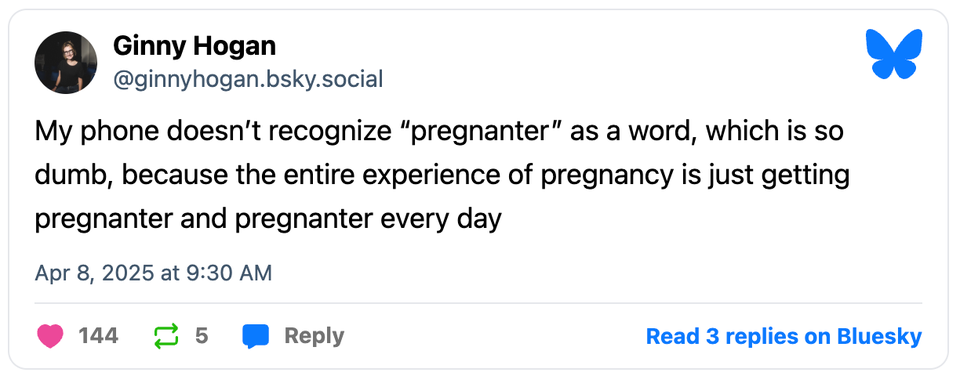The width and height of the screenshot is (960, 376).
Task: Click the Ginny Hogan display name
Action: pyautogui.click(x=195, y=47)
